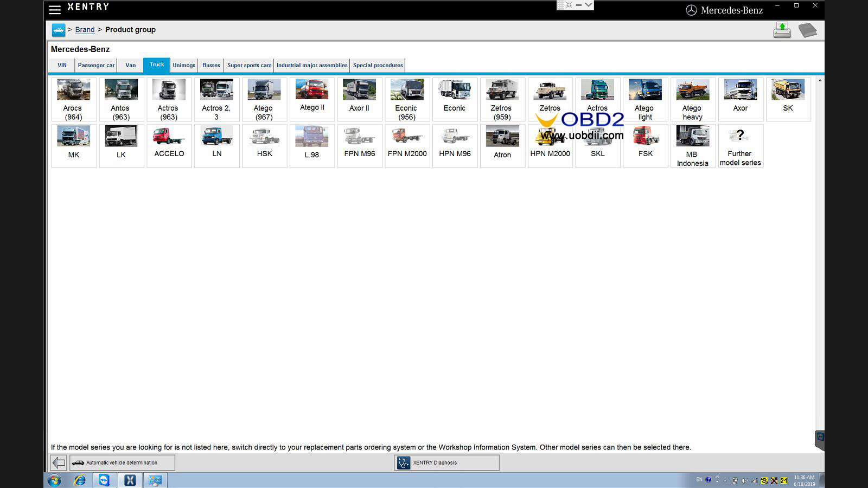This screenshot has height=488, width=868.
Task: Select the Arocs (964) truck model
Action: pyautogui.click(x=74, y=100)
